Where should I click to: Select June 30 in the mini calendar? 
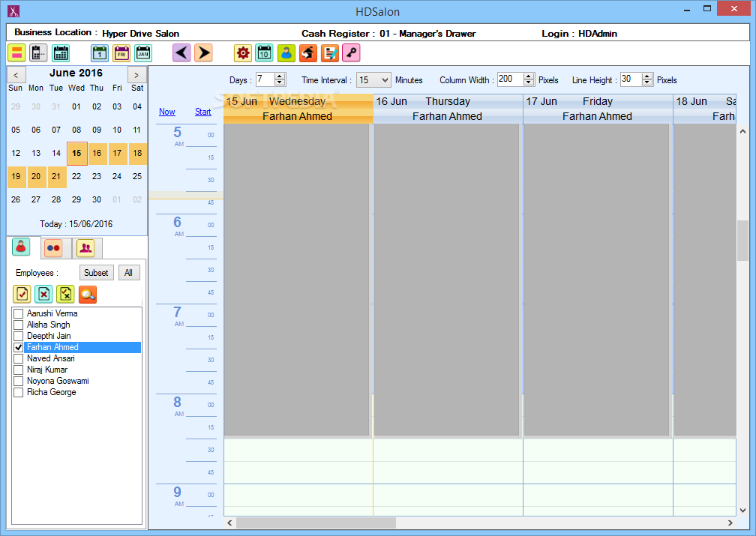click(x=97, y=199)
